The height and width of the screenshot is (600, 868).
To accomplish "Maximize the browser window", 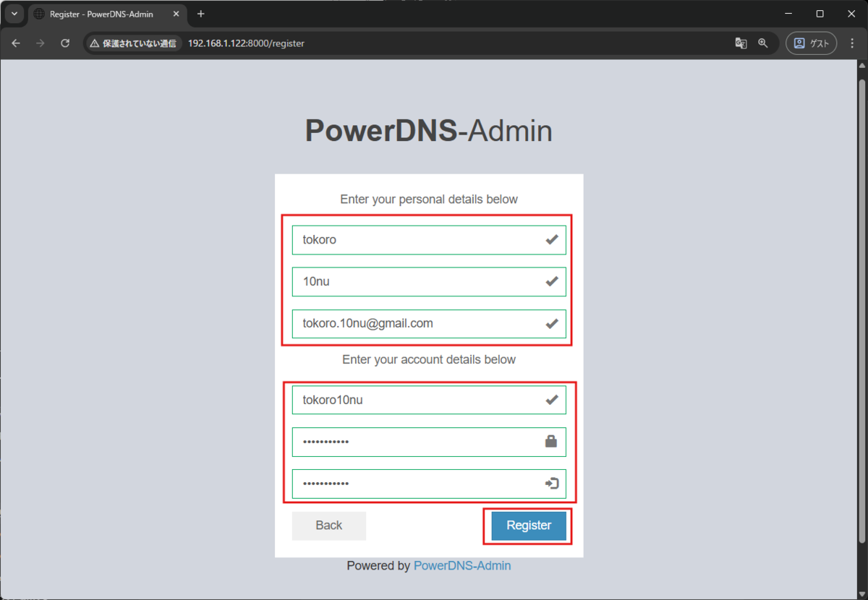I will coord(820,14).
